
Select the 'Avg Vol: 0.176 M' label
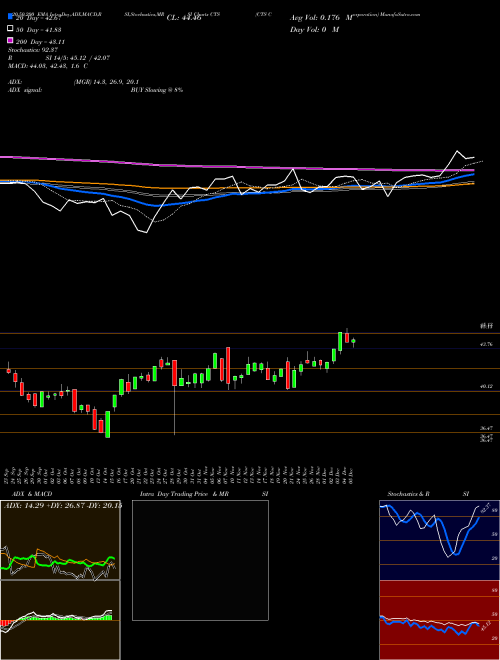(x=321, y=18)
